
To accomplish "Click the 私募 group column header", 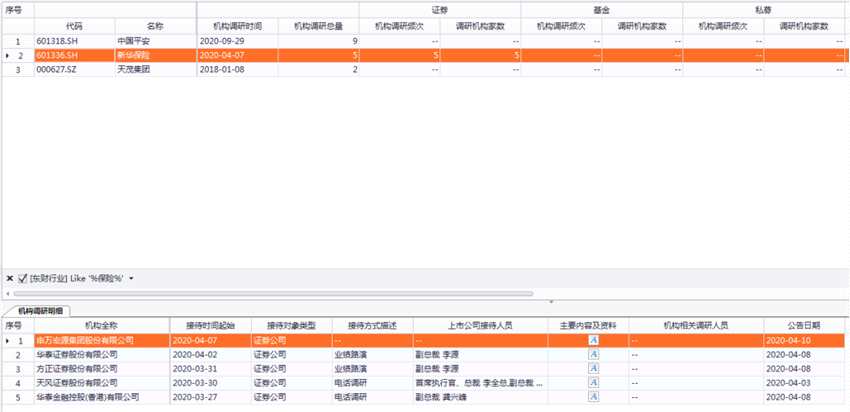I will tap(764, 10).
